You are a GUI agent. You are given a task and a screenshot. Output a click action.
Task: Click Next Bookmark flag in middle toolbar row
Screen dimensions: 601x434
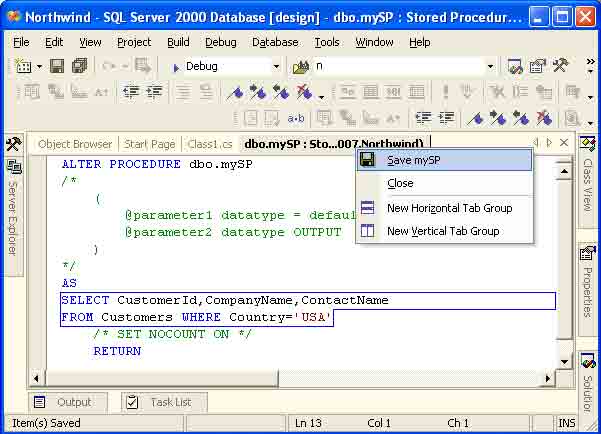point(258,92)
